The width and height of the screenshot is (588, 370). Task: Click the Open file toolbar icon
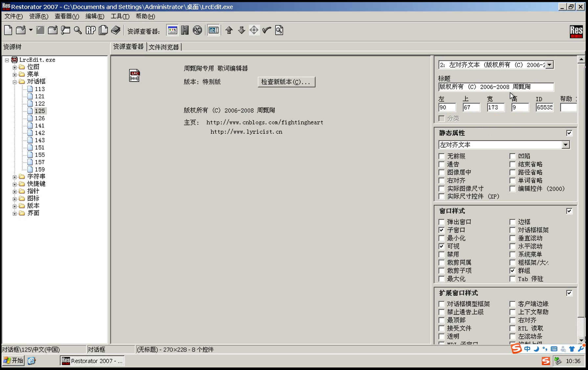tap(21, 30)
